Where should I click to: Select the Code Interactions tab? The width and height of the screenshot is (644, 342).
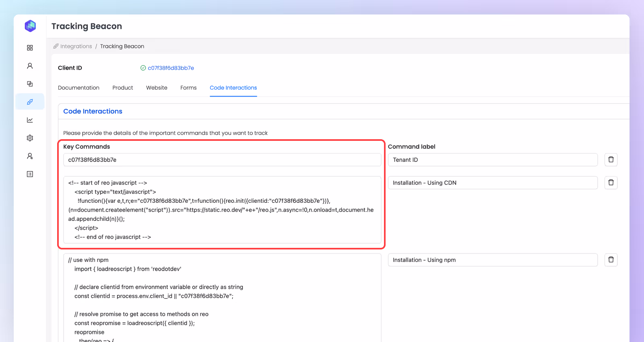tap(233, 88)
